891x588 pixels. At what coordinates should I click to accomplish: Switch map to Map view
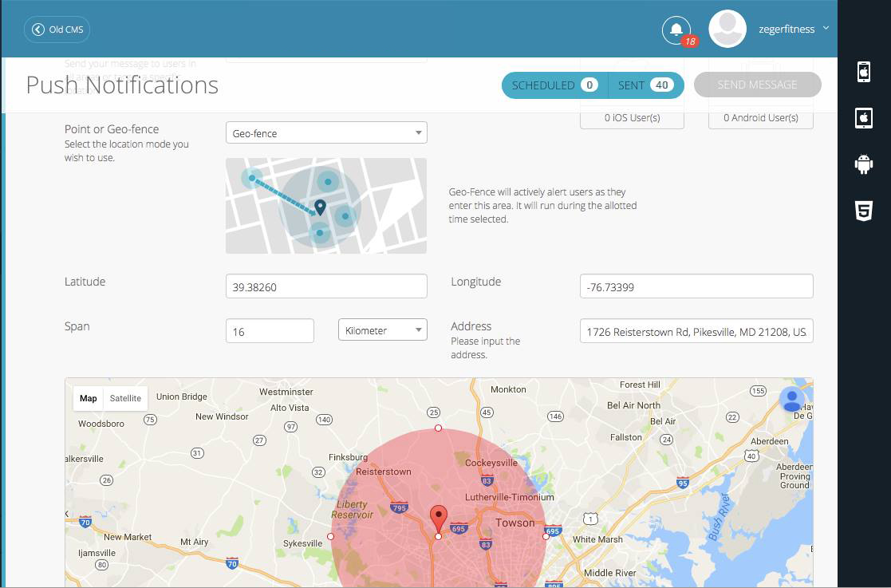click(89, 398)
